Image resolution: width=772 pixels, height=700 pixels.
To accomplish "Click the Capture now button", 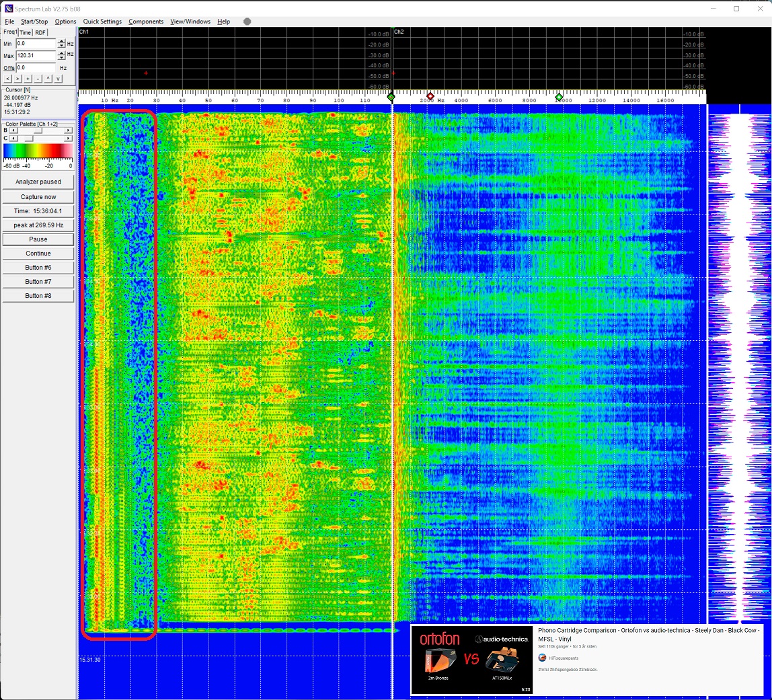I will [38, 197].
